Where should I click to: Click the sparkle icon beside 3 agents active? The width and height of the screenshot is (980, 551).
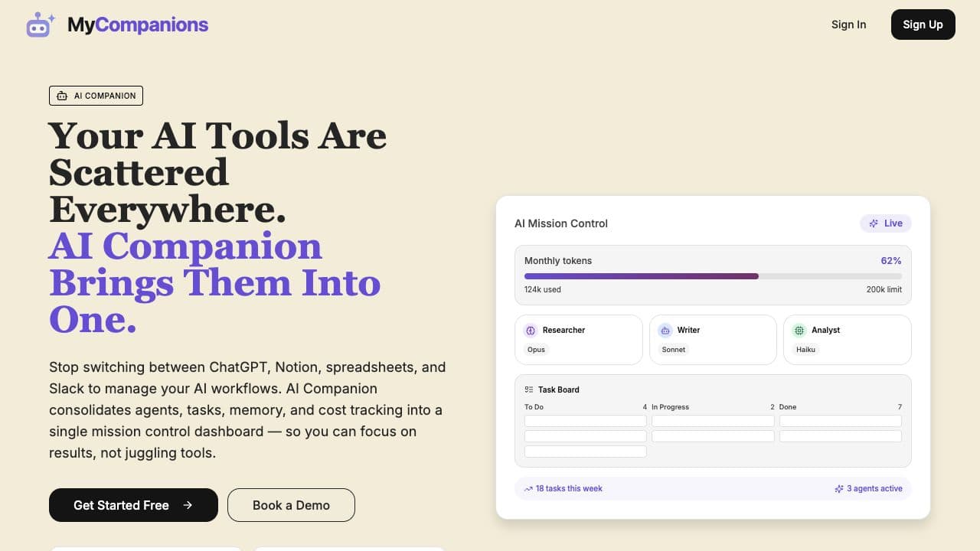click(839, 489)
